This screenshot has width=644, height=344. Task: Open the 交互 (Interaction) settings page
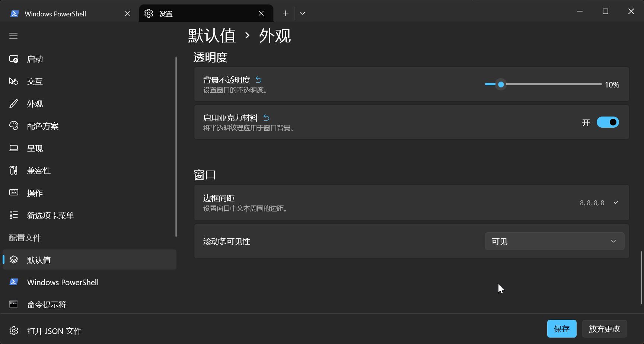pyautogui.click(x=35, y=82)
